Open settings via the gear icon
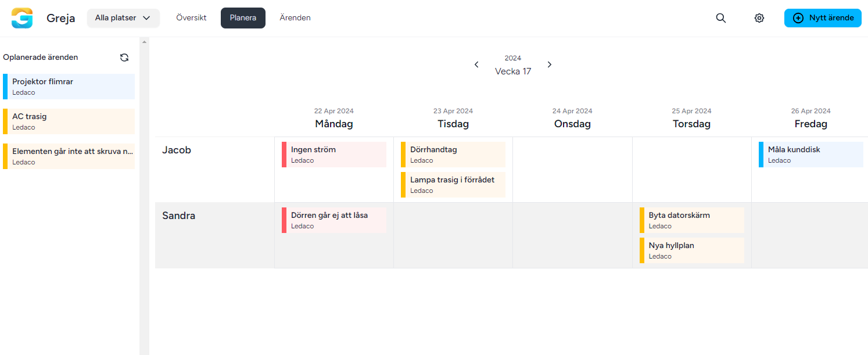The width and height of the screenshot is (868, 355). 759,18
